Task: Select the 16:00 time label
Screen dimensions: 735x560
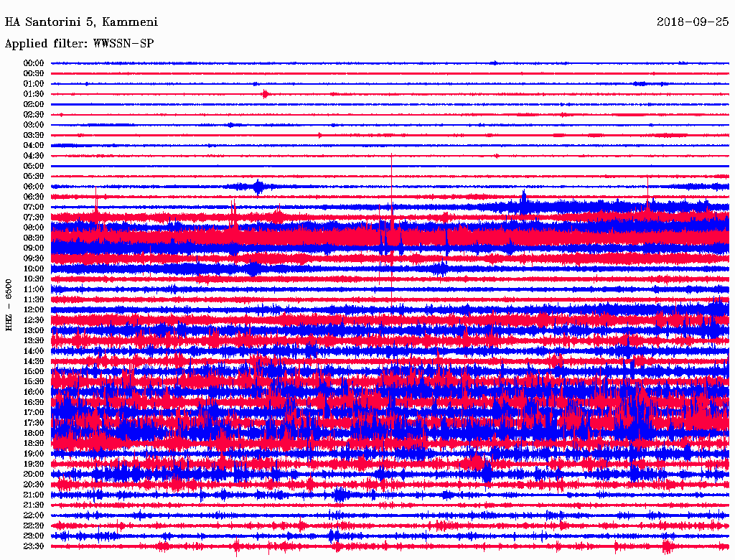Action: point(34,392)
